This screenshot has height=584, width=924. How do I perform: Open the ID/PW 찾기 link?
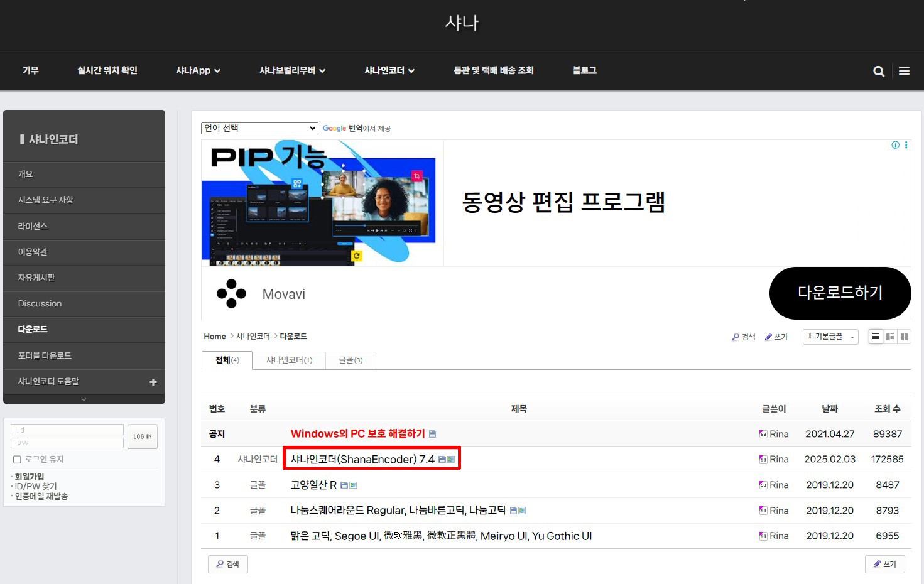tap(36, 486)
